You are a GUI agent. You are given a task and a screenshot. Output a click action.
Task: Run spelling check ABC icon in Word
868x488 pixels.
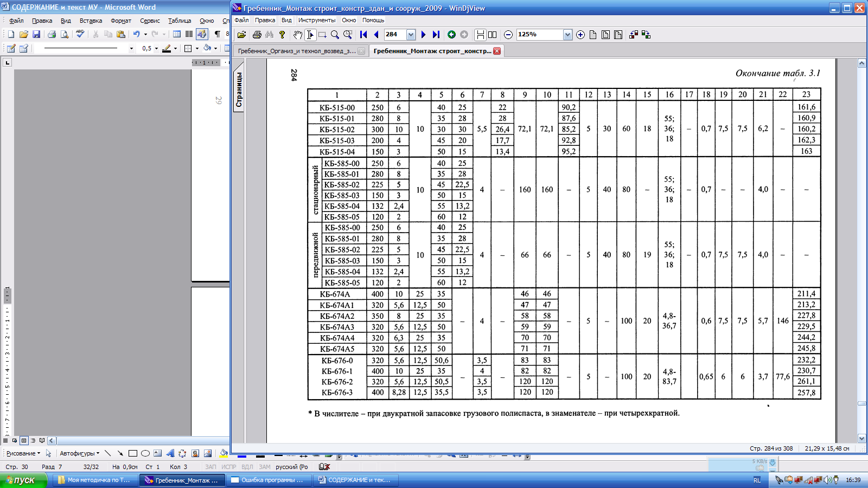[x=80, y=34]
